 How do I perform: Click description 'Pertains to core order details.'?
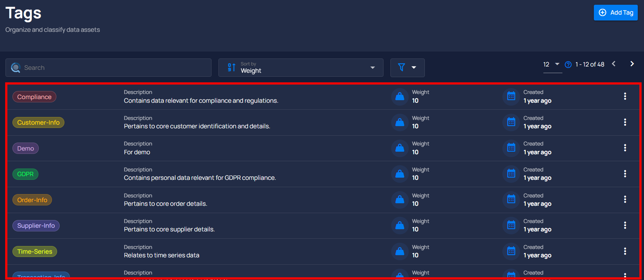(165, 204)
